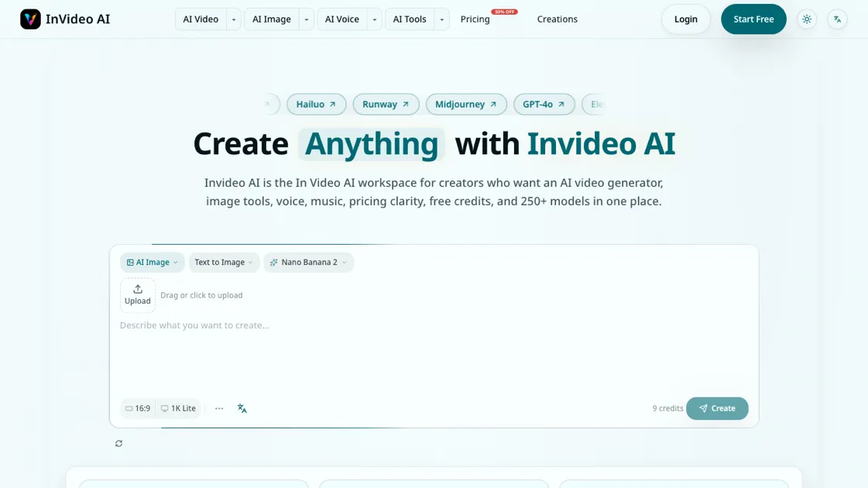Screen dimensions: 868x488
Task: Open the language translate icon in header
Action: 837,19
